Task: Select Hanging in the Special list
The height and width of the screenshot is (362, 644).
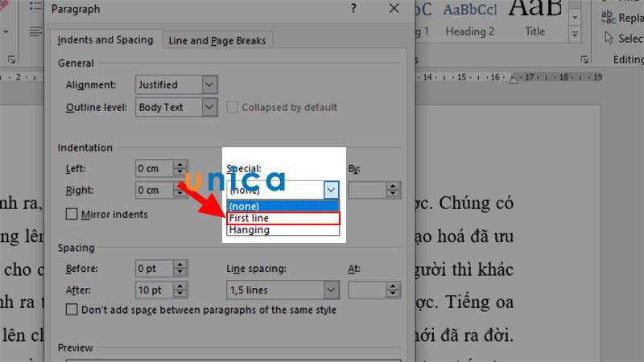Action: (283, 230)
